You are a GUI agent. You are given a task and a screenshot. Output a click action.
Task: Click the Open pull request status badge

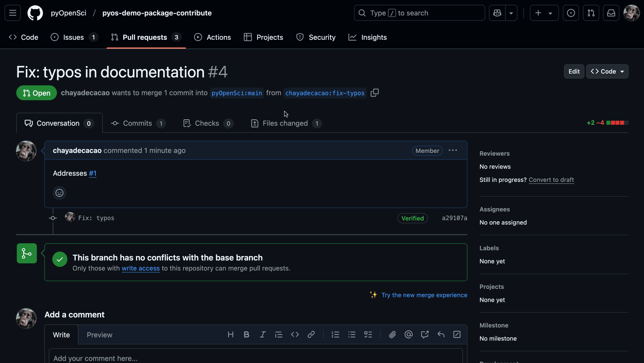pos(37,93)
